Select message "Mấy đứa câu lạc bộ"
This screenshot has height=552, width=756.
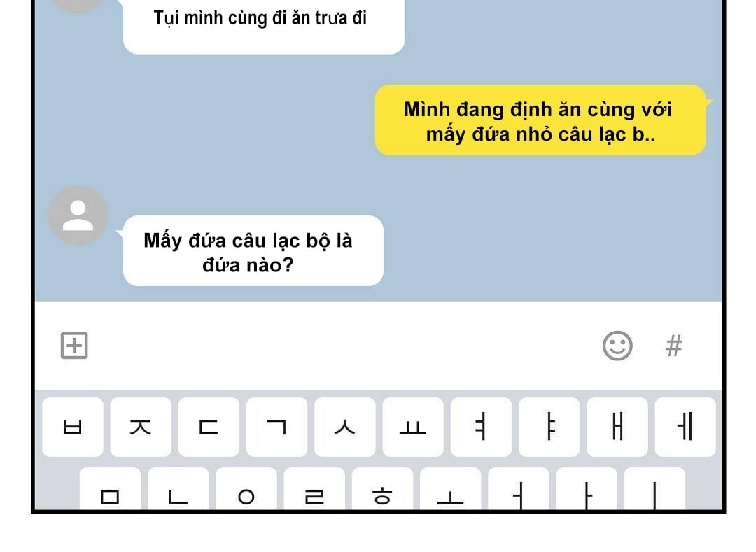(x=253, y=251)
